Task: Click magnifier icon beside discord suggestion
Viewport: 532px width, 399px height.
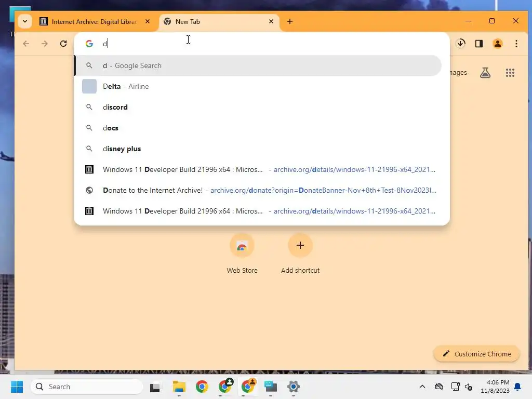Action: coord(89,107)
